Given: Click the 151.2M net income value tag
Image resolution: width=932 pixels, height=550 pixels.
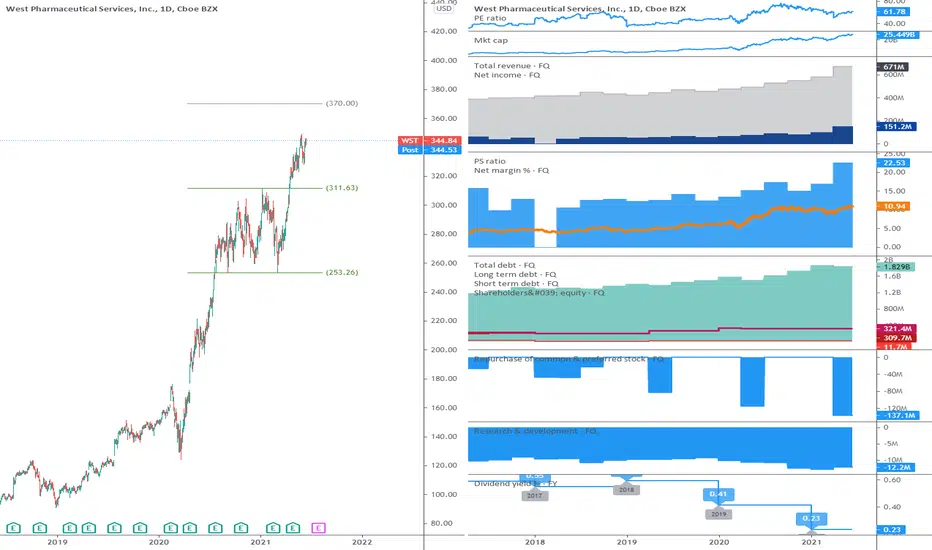Looking at the screenshot, I should [x=897, y=127].
